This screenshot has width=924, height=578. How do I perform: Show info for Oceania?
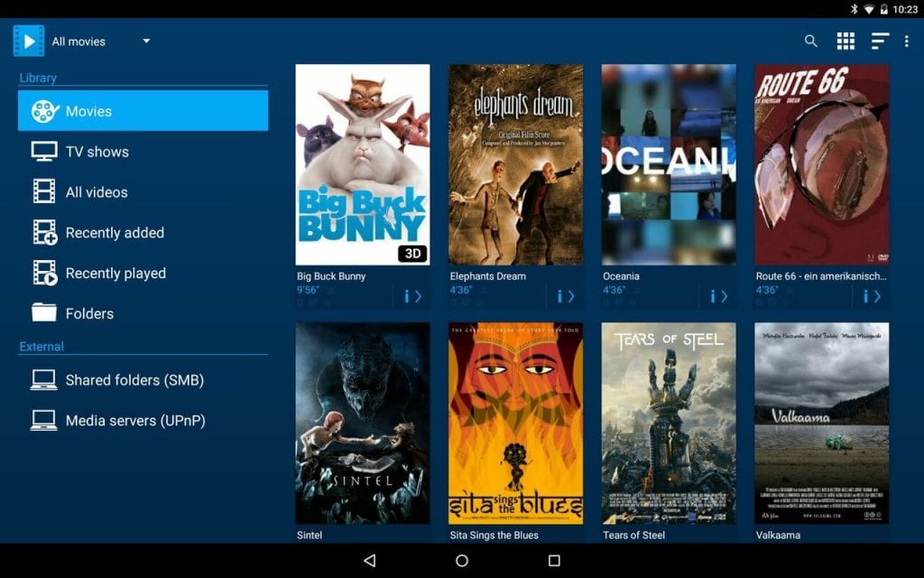[714, 296]
